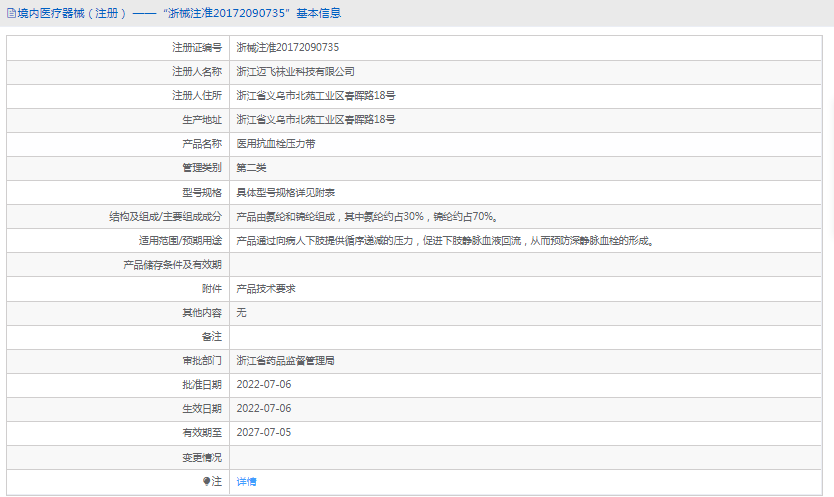Click the 其他内容 label
Image resolution: width=834 pixels, height=497 pixels.
202,312
